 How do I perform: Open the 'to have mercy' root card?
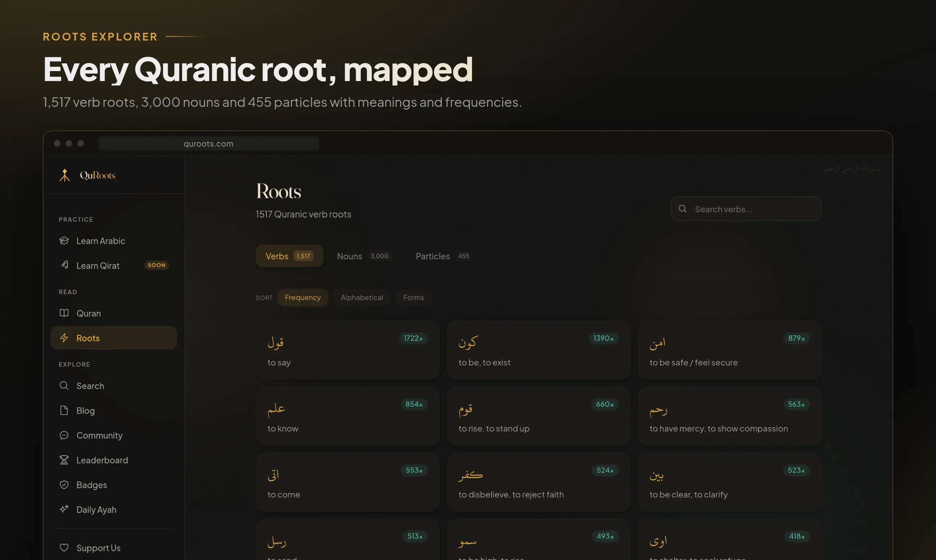(x=730, y=416)
